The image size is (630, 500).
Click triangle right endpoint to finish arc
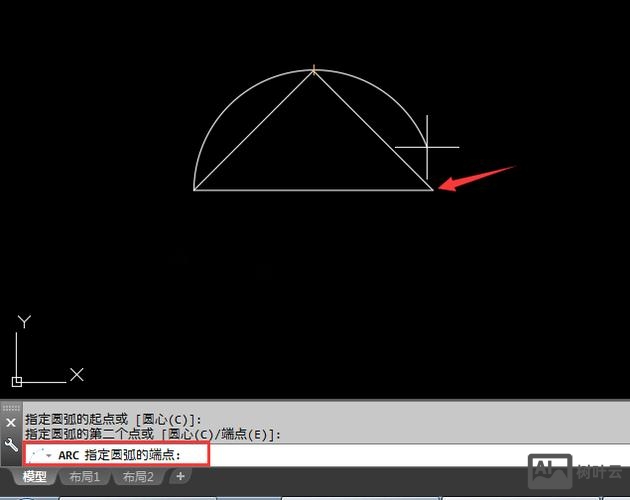(433, 190)
